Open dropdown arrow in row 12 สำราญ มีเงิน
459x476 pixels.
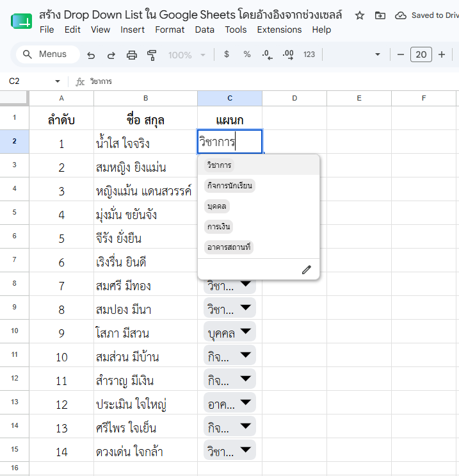click(245, 379)
